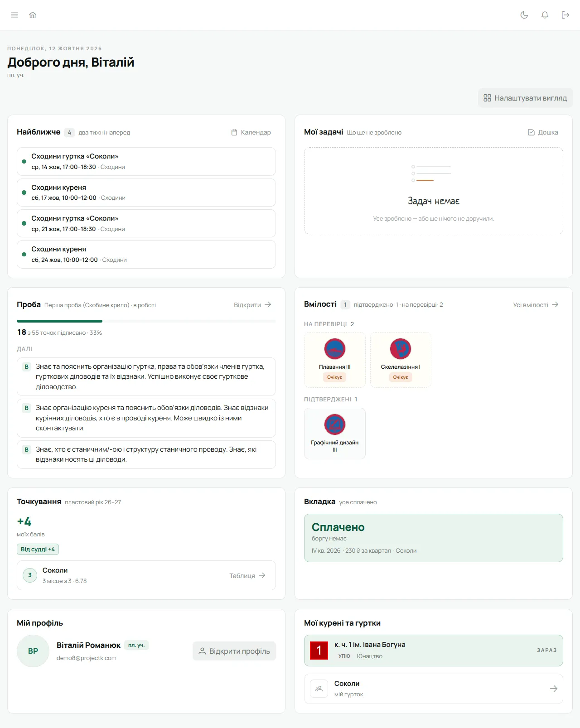Image resolution: width=580 pixels, height=728 pixels.
Task: Click the Проба progress bar
Action: tap(146, 321)
